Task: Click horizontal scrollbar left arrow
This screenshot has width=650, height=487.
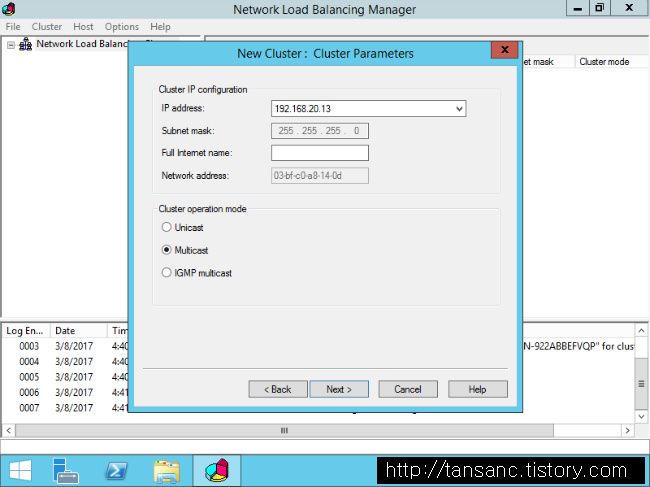Action: (x=8, y=430)
